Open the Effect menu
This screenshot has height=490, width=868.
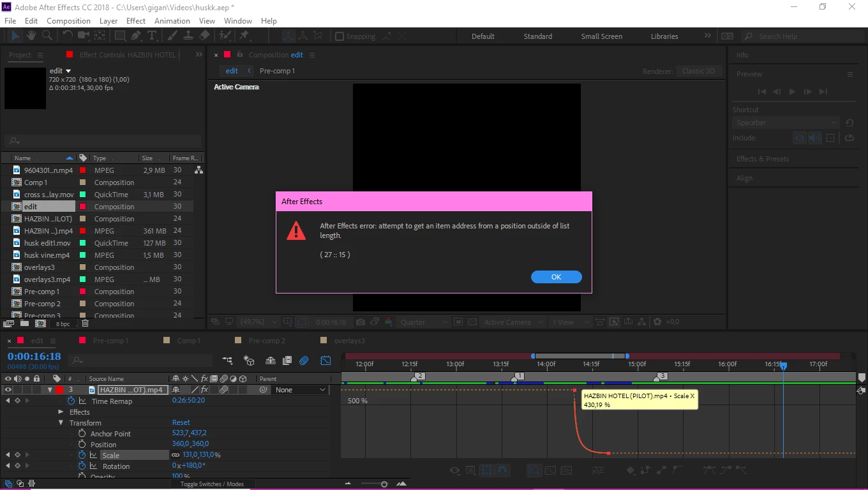pos(136,20)
